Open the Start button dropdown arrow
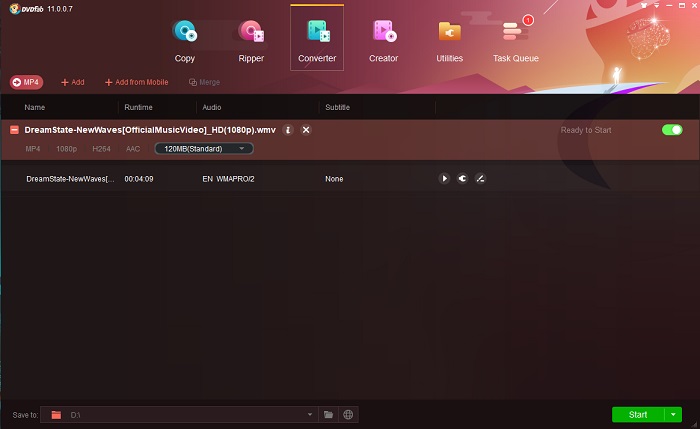The image size is (700, 429). 673,415
